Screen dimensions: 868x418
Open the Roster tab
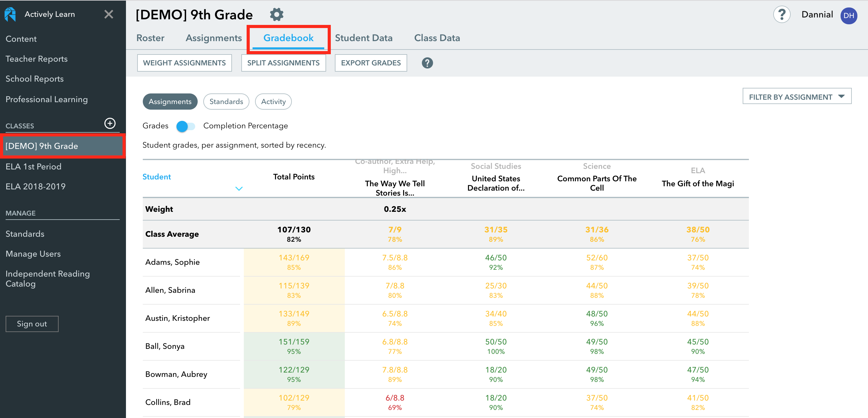click(150, 38)
